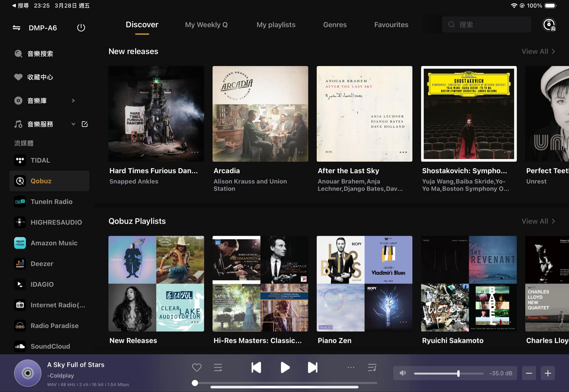This screenshot has width=569, height=392.
Task: Open Radio Paradise service
Action: pos(49,326)
